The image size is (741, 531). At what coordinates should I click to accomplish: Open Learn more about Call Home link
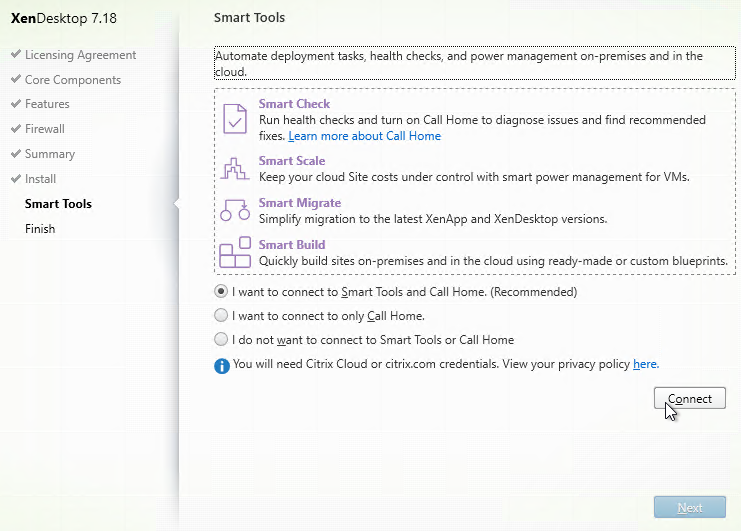(x=364, y=136)
